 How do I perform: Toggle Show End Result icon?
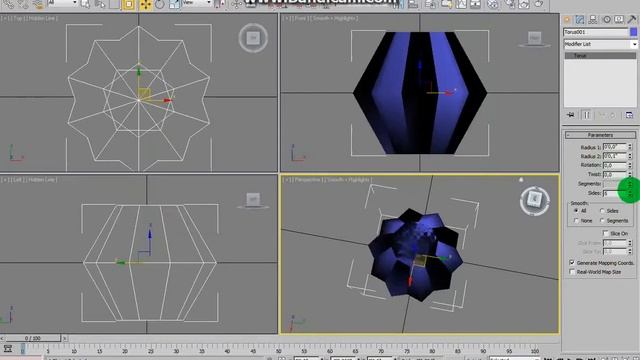tap(587, 116)
